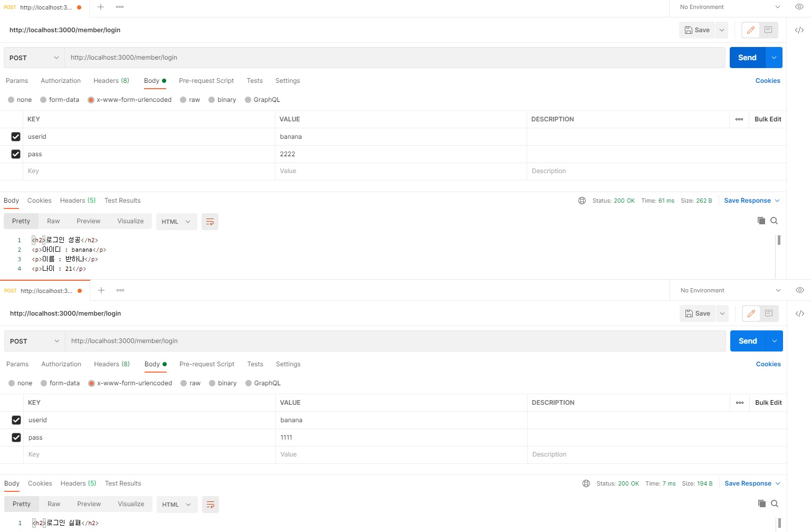Open Save Response dropdown in lower window
The image size is (811, 532).
coord(752,483)
